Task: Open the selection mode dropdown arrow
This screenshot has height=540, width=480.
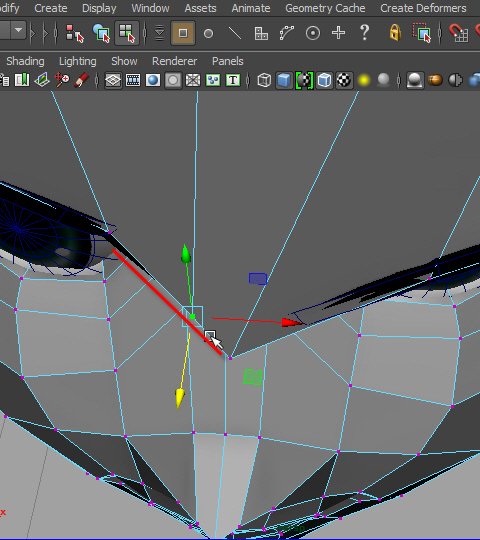Action: coord(19,31)
